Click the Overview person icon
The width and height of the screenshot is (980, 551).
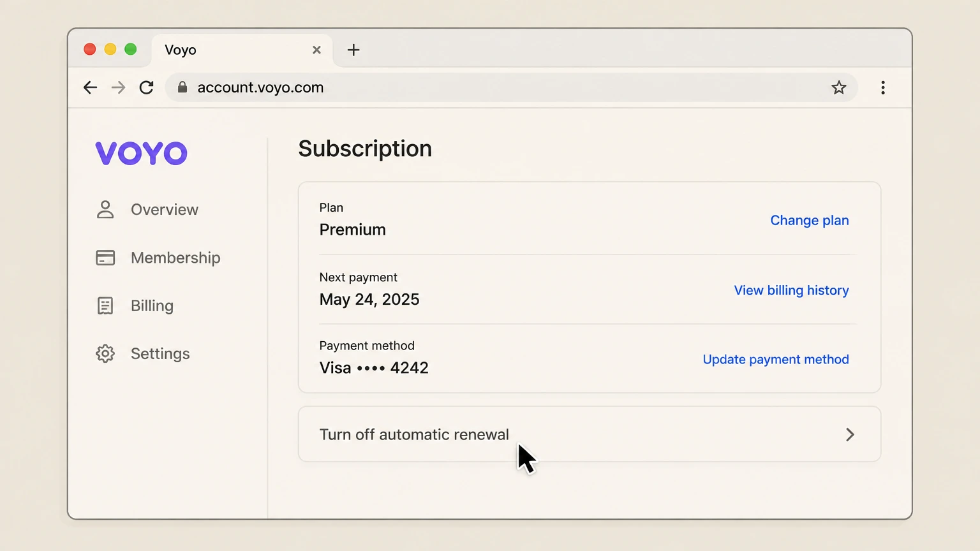pos(105,209)
